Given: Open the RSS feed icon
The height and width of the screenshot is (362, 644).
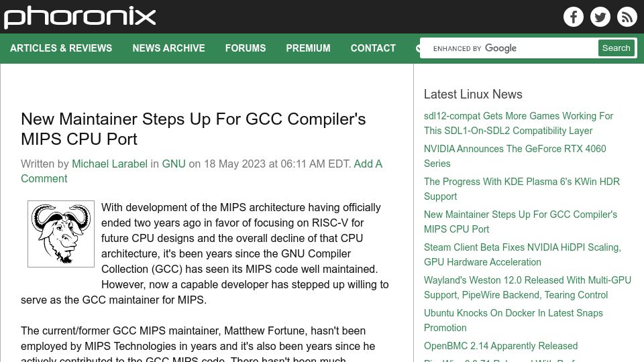Looking at the screenshot, I should pos(627,17).
